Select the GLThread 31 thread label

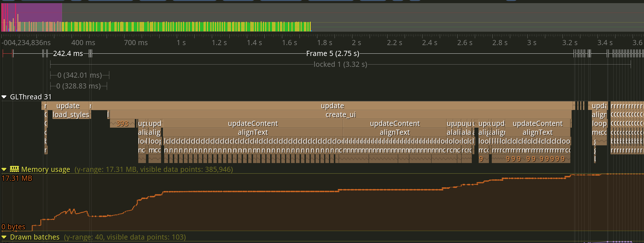tap(31, 97)
